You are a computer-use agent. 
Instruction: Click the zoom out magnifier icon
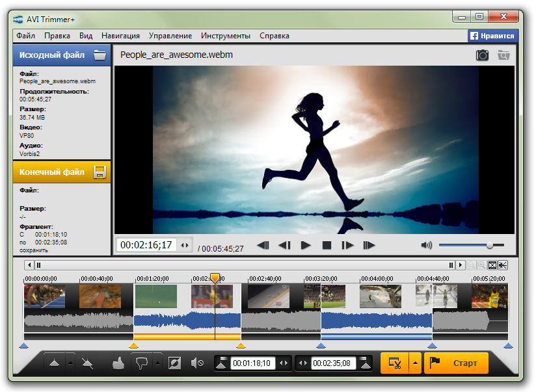tap(471, 265)
